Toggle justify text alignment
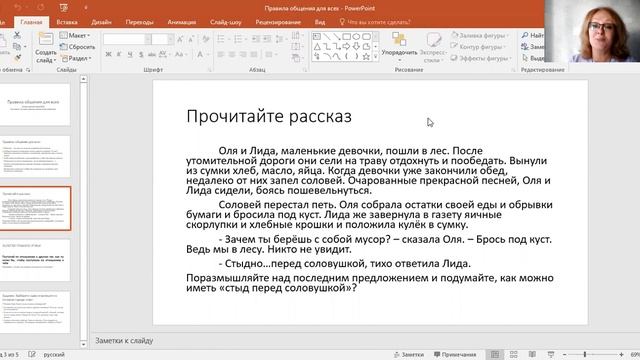This screenshot has height=360, width=640. (254, 54)
